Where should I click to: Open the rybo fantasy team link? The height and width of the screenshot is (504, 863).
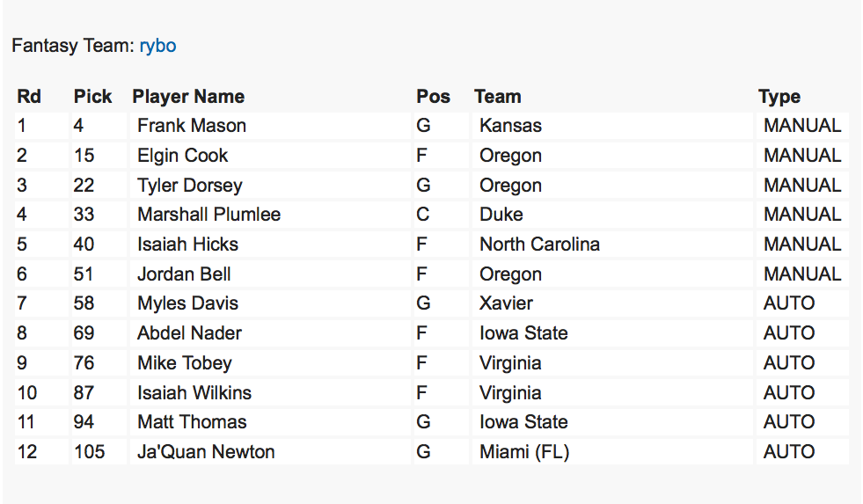tap(157, 46)
